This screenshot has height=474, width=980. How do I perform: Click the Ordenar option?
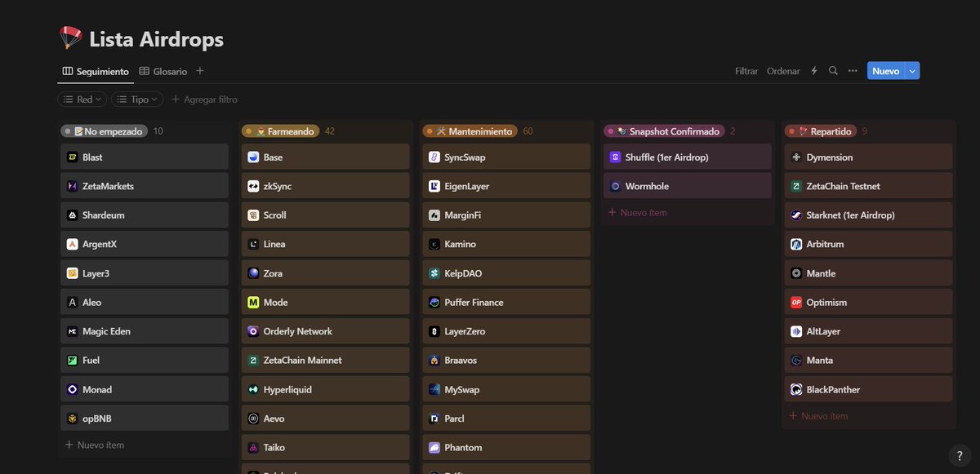pos(783,71)
